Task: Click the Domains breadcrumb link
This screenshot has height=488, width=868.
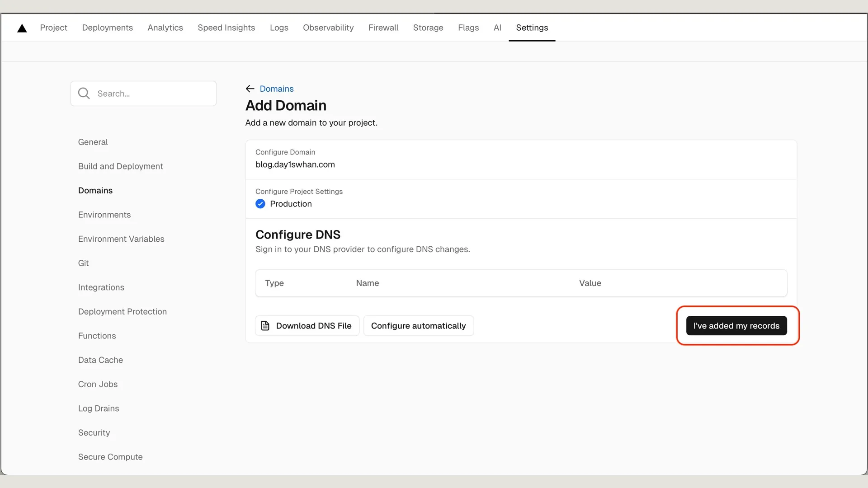Action: tap(276, 89)
